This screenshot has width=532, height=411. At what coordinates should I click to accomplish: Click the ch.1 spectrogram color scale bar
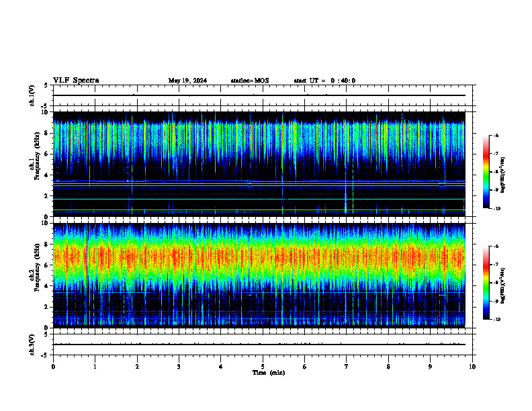486,172
